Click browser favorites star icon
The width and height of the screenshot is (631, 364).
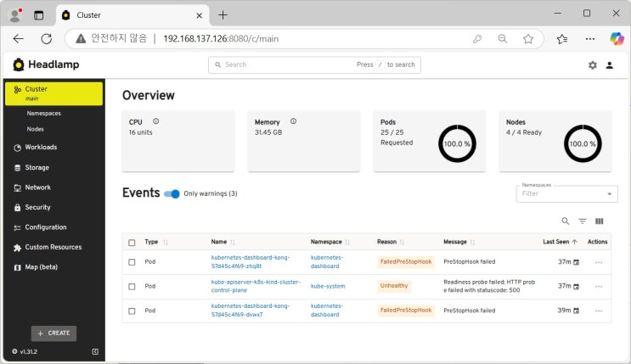click(x=528, y=39)
